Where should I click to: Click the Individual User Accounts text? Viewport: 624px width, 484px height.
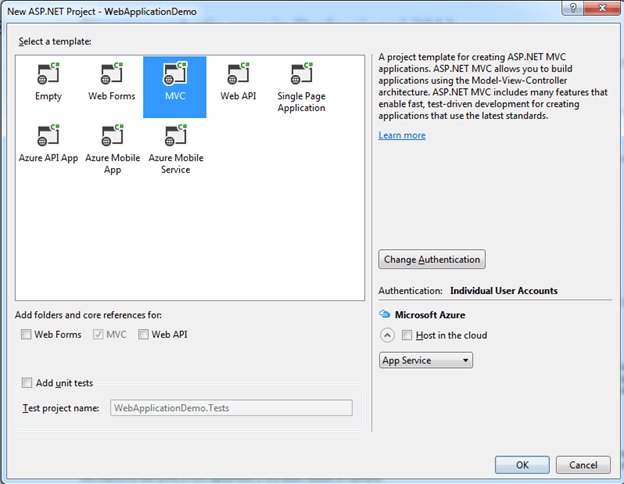click(504, 291)
